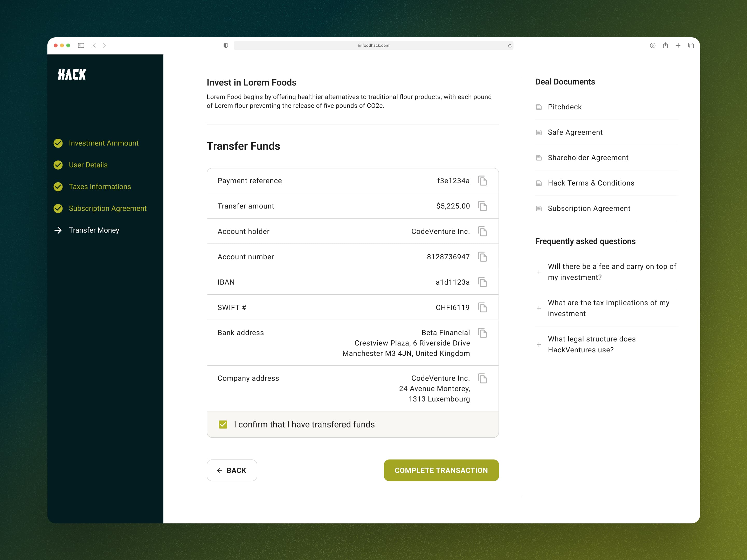Go forward with the browser forward arrow
This screenshot has height=560, width=747.
pos(104,45)
